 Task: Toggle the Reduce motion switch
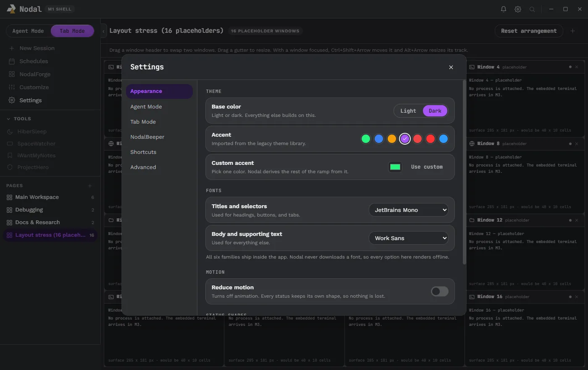click(440, 291)
